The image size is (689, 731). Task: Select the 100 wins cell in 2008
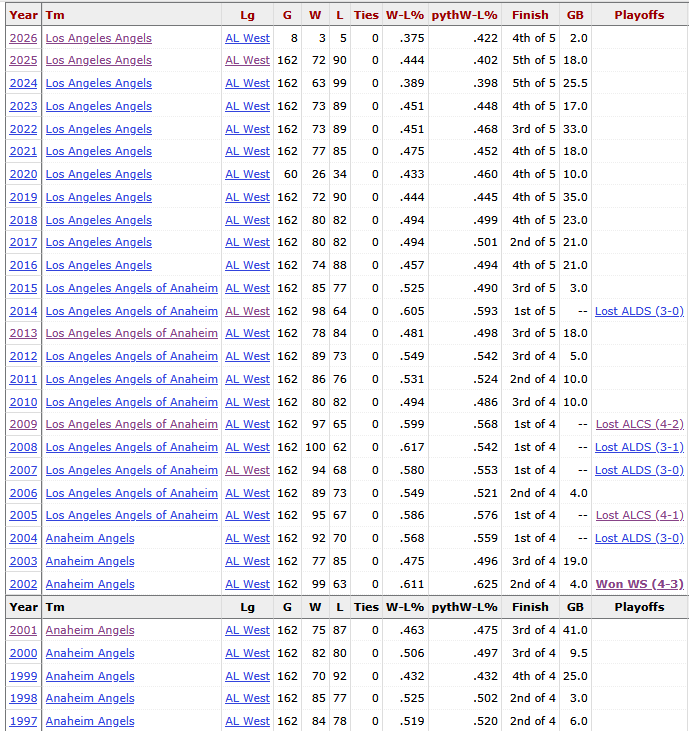point(315,447)
